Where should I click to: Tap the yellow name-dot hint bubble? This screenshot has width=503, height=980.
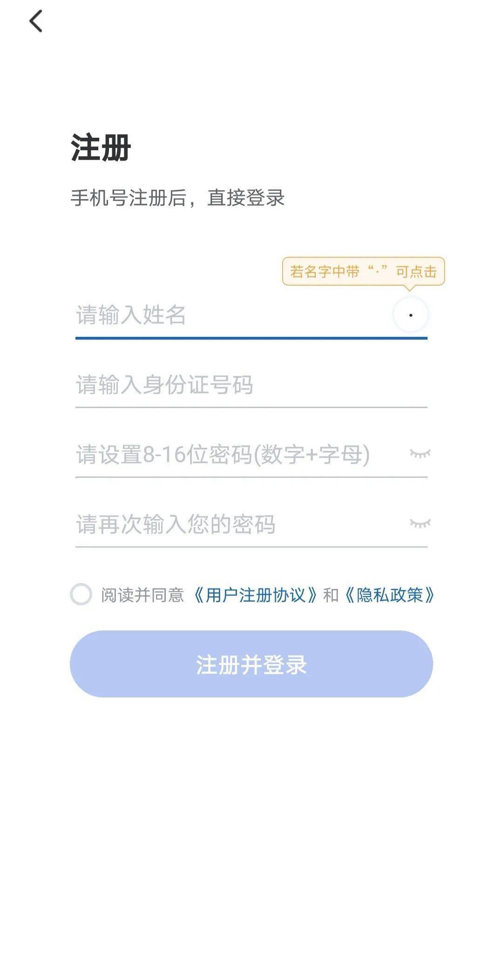pos(363,271)
